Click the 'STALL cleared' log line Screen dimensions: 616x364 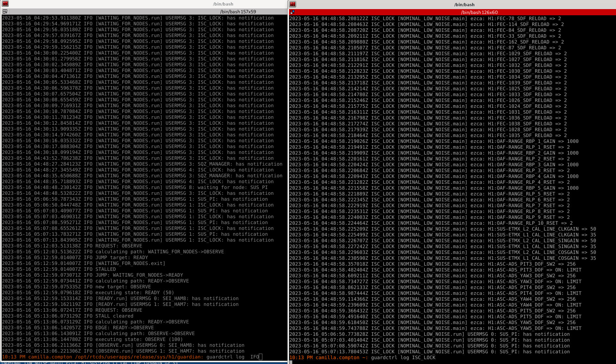(68, 316)
